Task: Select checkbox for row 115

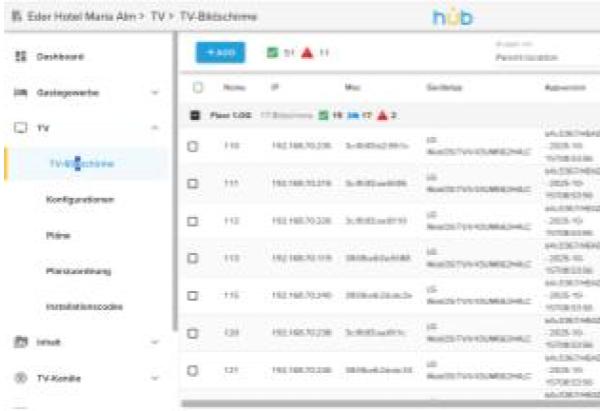Action: [192, 296]
